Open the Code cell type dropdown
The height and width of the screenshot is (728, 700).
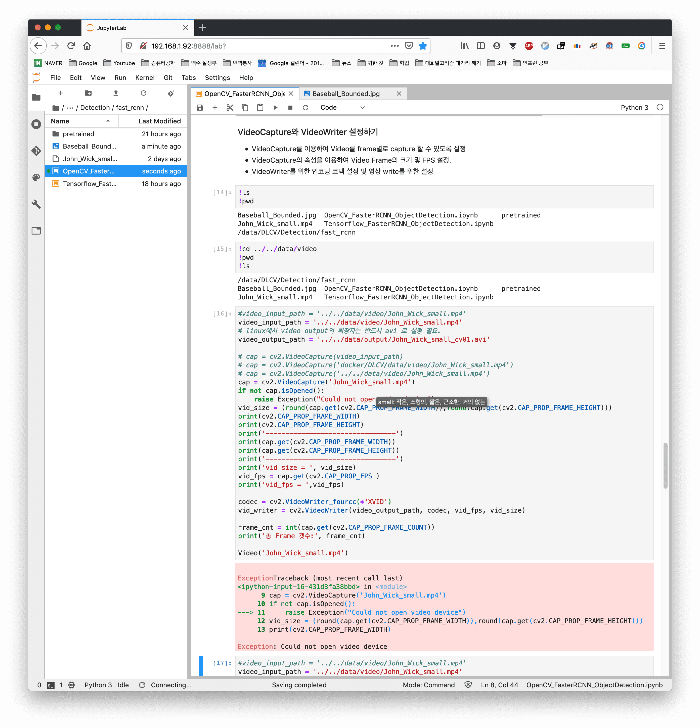coord(342,108)
